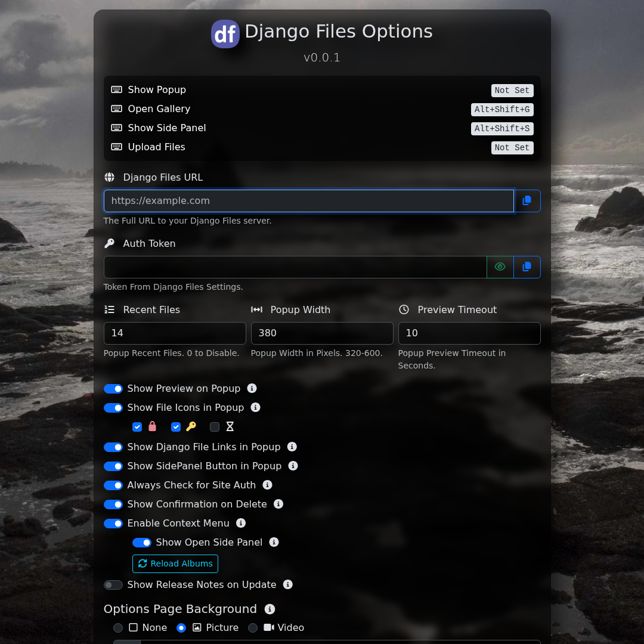Click info icon beside Show File Icons in Popup
The height and width of the screenshot is (644, 644).
pyautogui.click(x=255, y=407)
